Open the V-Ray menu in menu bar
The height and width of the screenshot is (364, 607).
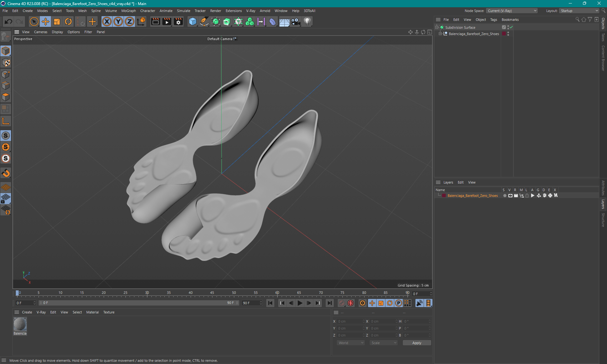(x=251, y=11)
